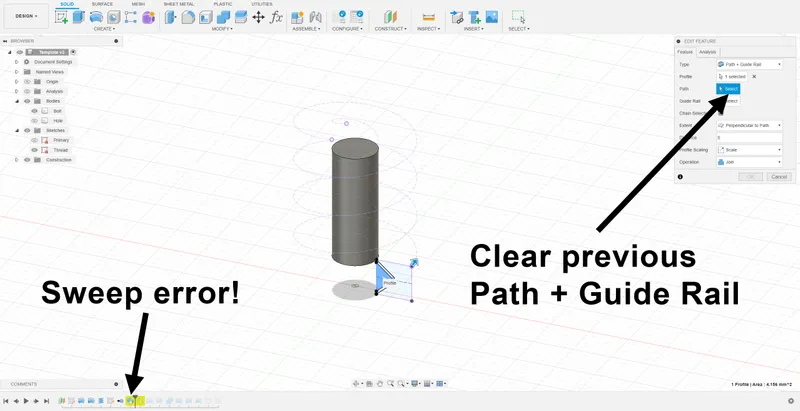Image resolution: width=800 pixels, height=411 pixels.
Task: Open the Viewports layout icon
Action: [x=441, y=383]
